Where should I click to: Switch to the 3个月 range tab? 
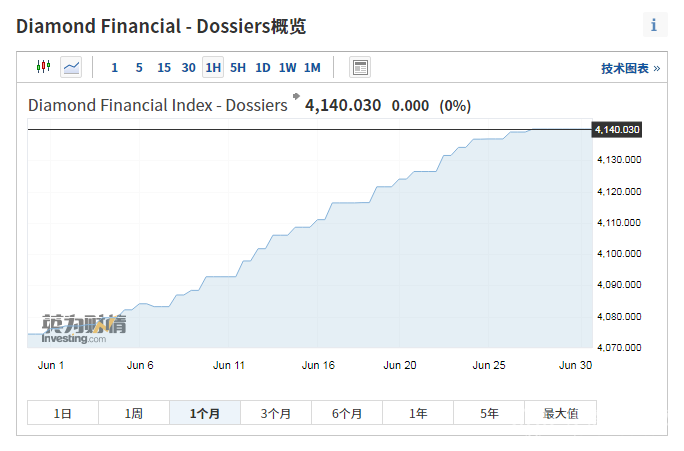click(x=276, y=413)
